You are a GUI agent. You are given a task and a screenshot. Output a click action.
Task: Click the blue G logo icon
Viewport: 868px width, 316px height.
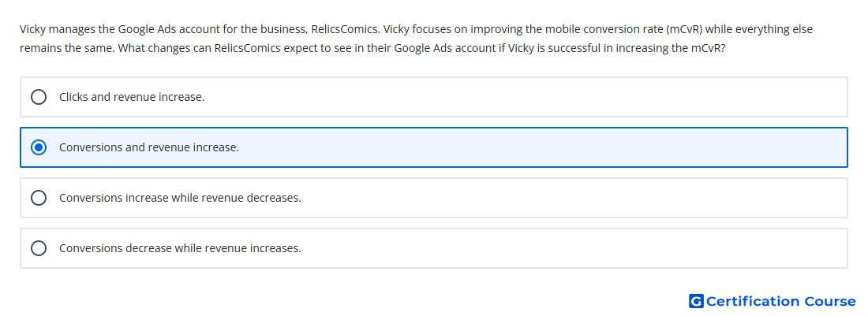click(x=696, y=301)
